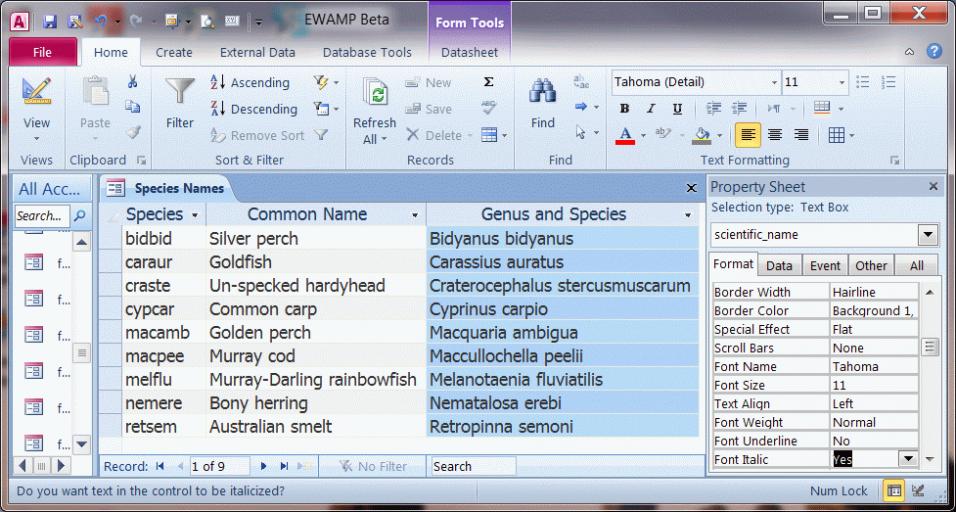Click Save icon in Quick Access Toolbar
Screen dimensions: 956x512
pos(50,21)
